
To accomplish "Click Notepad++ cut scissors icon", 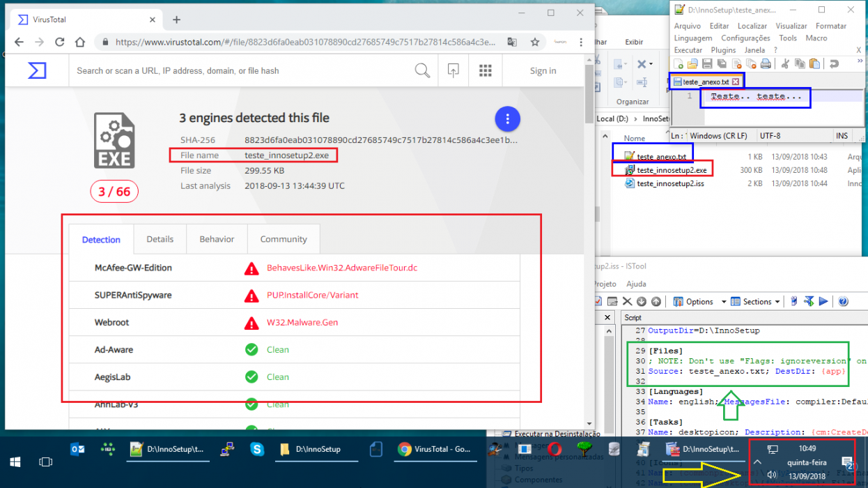I will pyautogui.click(x=785, y=64).
